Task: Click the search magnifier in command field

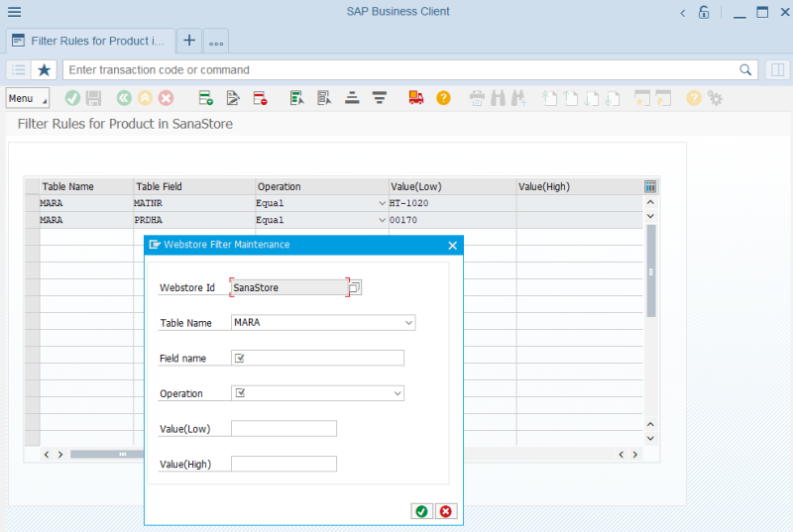Action: coord(745,69)
